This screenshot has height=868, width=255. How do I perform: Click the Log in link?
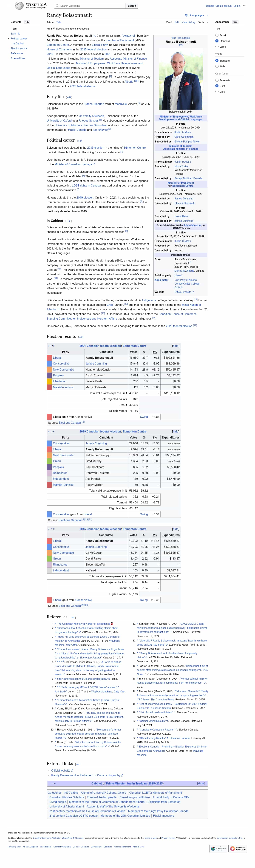pyautogui.click(x=237, y=6)
